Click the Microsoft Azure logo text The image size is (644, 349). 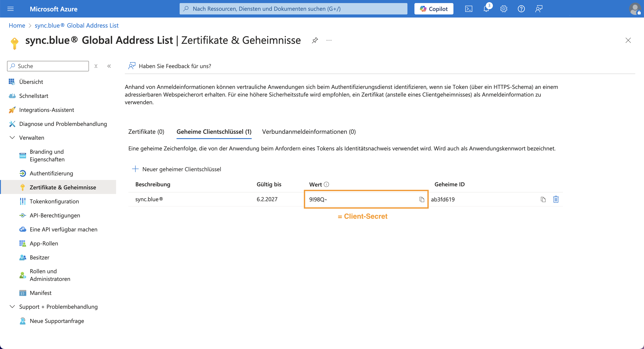53,9
